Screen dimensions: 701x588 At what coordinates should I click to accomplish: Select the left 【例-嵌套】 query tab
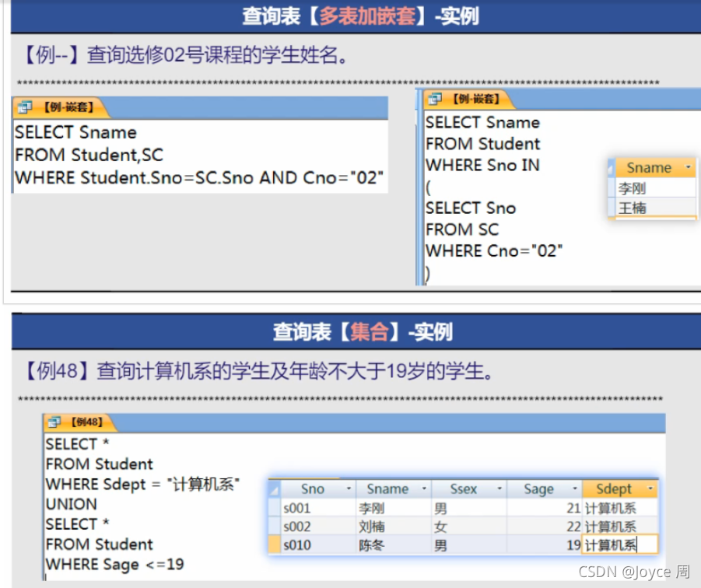pos(61,107)
